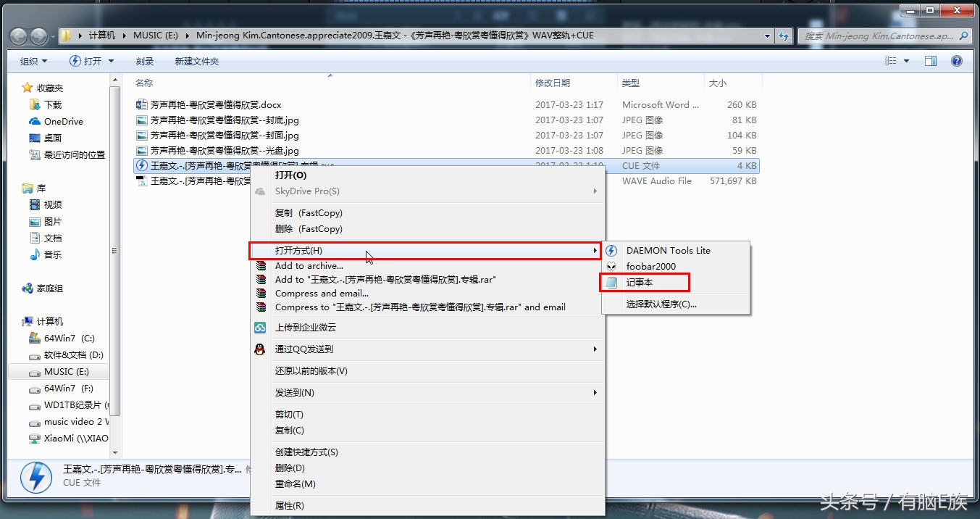Toggle the preview pane icon
Viewport: 980px width, 519px height.
coord(930,61)
